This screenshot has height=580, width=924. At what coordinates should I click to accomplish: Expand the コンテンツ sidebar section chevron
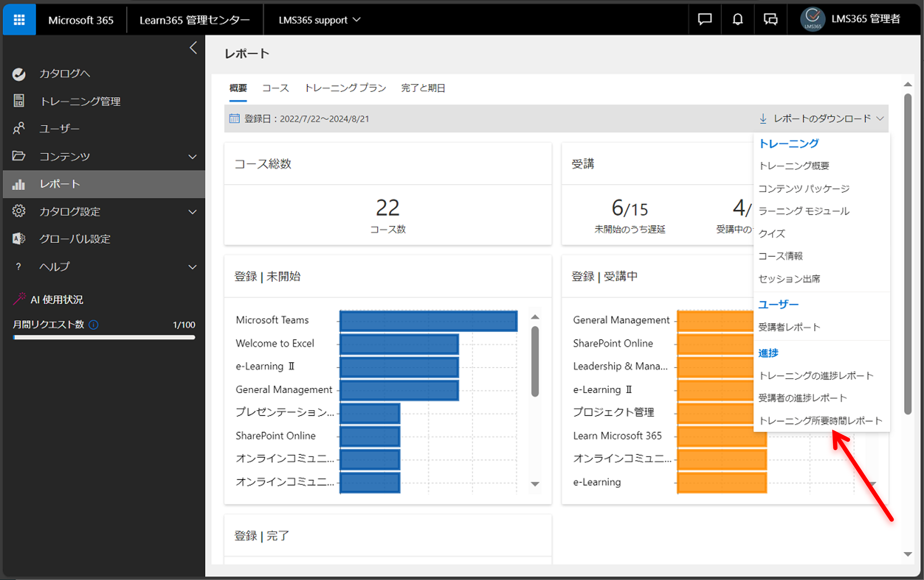click(x=193, y=157)
